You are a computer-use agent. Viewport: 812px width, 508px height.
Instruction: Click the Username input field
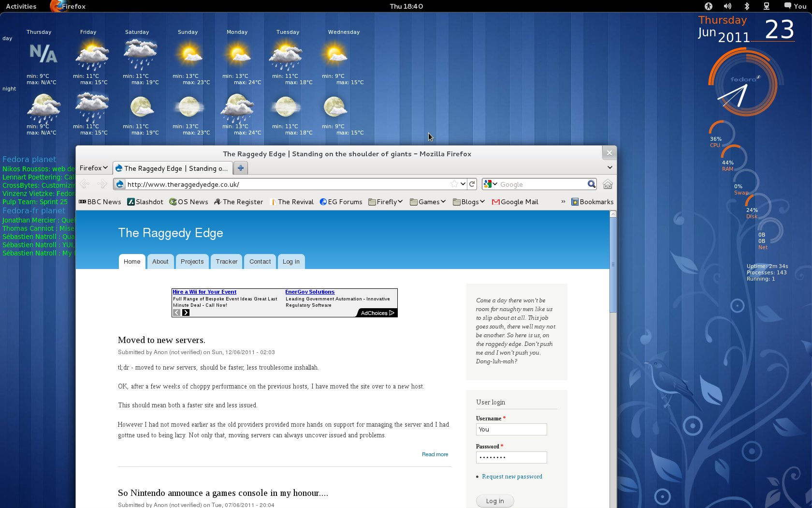point(511,429)
